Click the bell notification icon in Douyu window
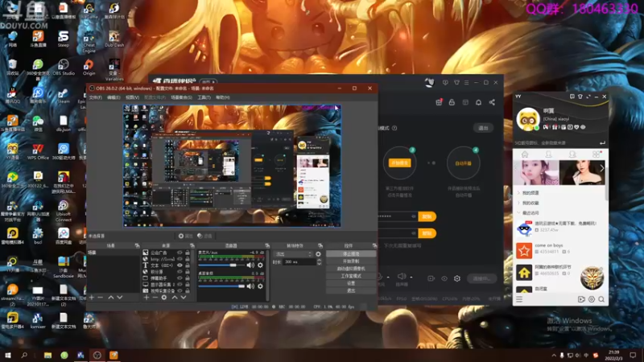The width and height of the screenshot is (644, 362). 478,102
